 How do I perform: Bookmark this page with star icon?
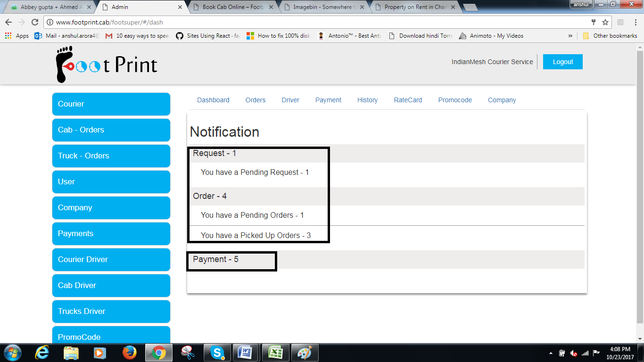point(605,22)
